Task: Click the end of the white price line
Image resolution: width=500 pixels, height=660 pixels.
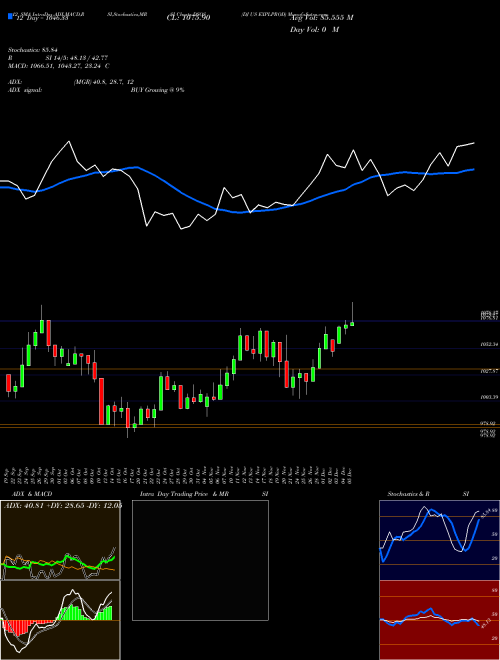Action: tap(474, 143)
